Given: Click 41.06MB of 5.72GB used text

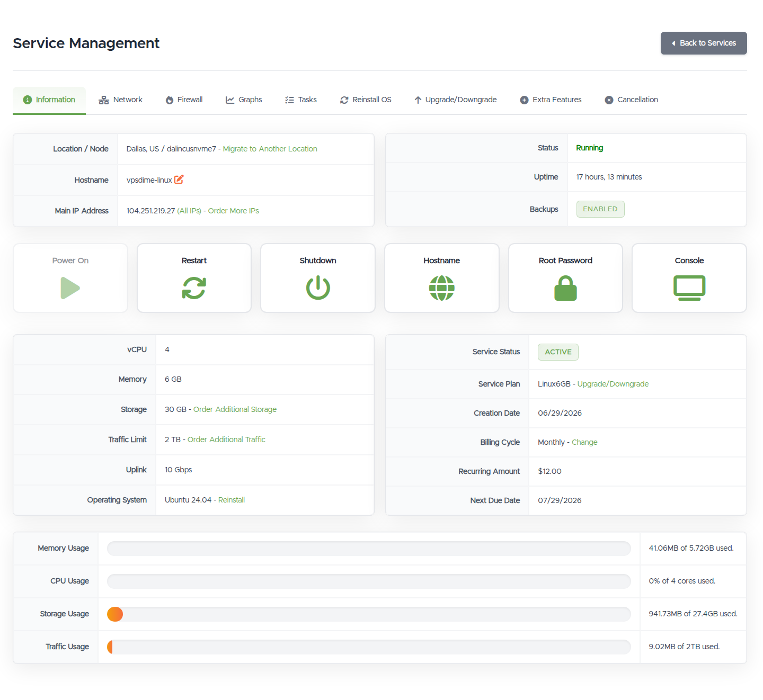Looking at the screenshot, I should [691, 548].
